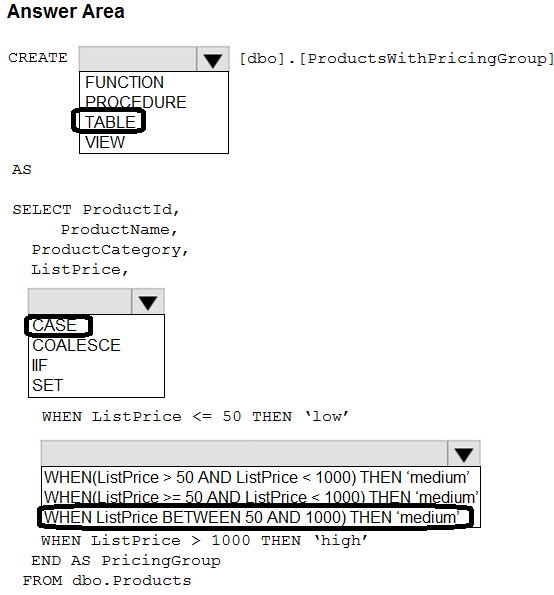Pick TABLE in the CREATE dropdown list

[x=110, y=122]
